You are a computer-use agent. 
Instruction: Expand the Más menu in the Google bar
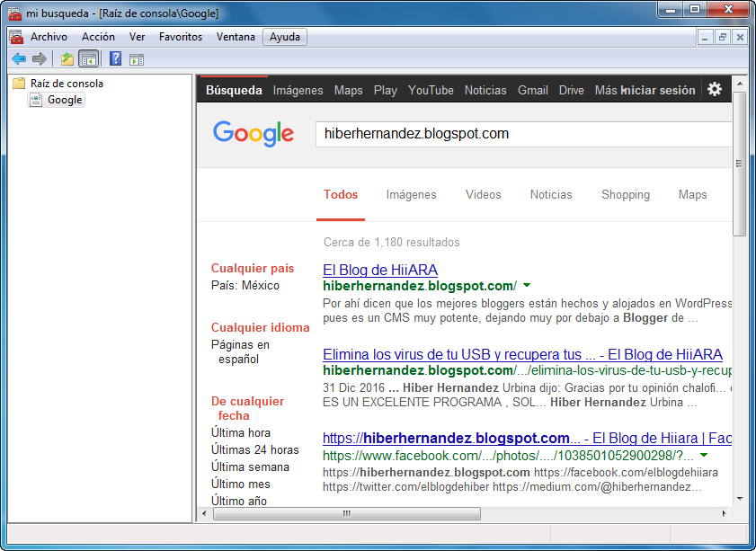[606, 90]
